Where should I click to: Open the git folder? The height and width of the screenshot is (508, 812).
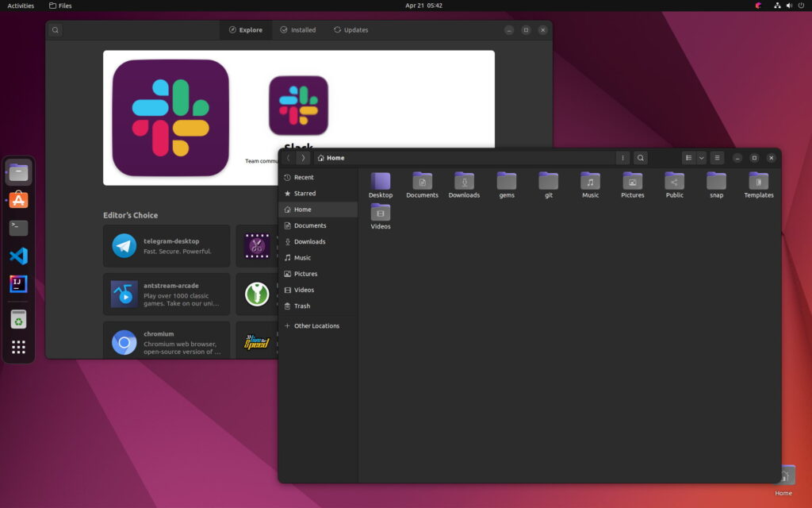tap(549, 184)
